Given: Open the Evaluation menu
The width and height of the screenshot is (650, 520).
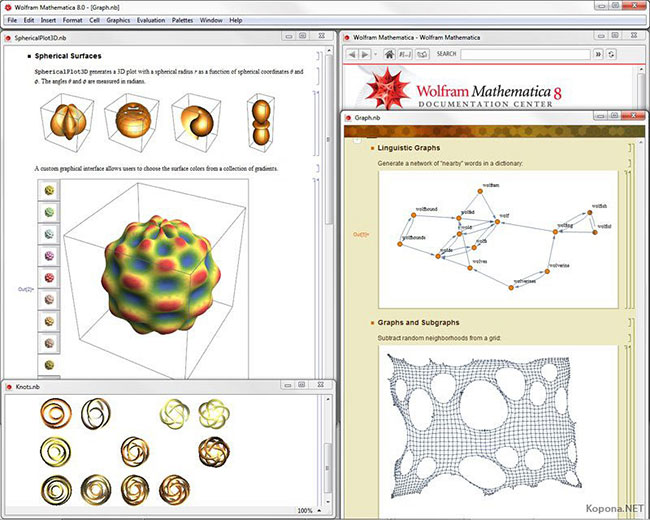Looking at the screenshot, I should [x=151, y=20].
